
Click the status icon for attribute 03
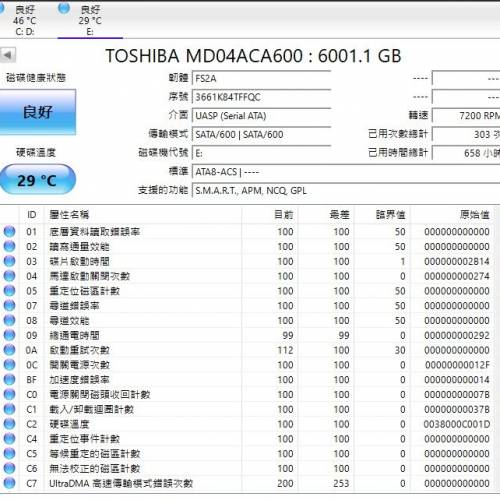pyautogui.click(x=9, y=261)
